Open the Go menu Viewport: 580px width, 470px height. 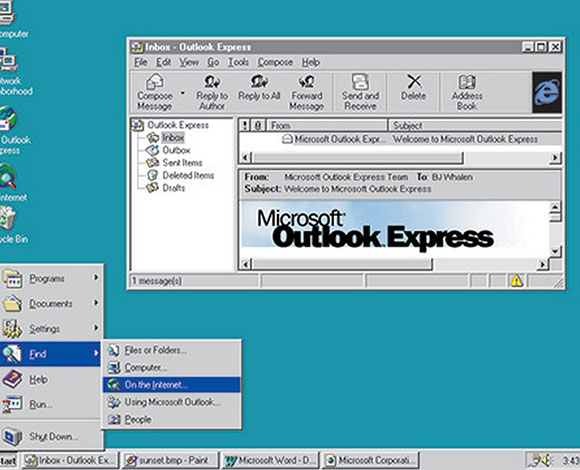(213, 62)
